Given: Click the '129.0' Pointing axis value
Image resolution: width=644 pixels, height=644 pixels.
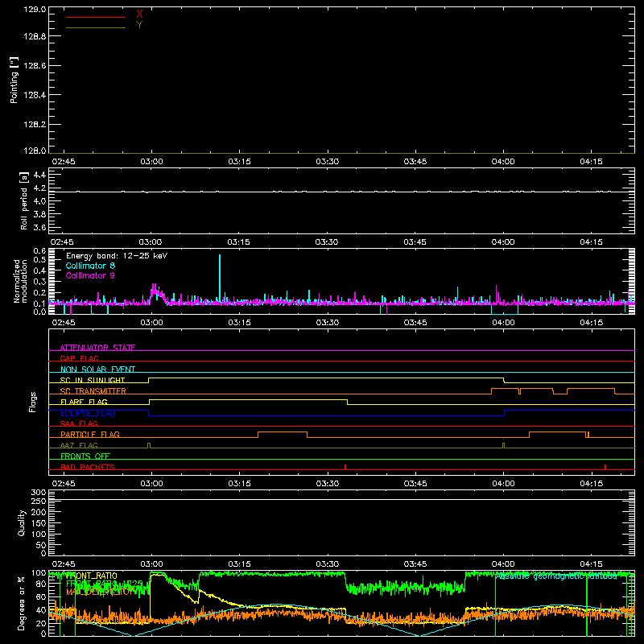Looking at the screenshot, I should point(35,10).
